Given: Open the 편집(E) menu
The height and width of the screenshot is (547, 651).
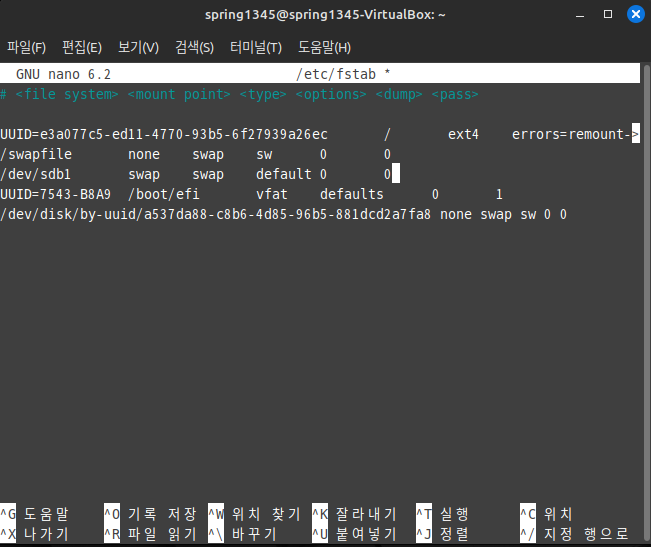Looking at the screenshot, I should [82, 47].
